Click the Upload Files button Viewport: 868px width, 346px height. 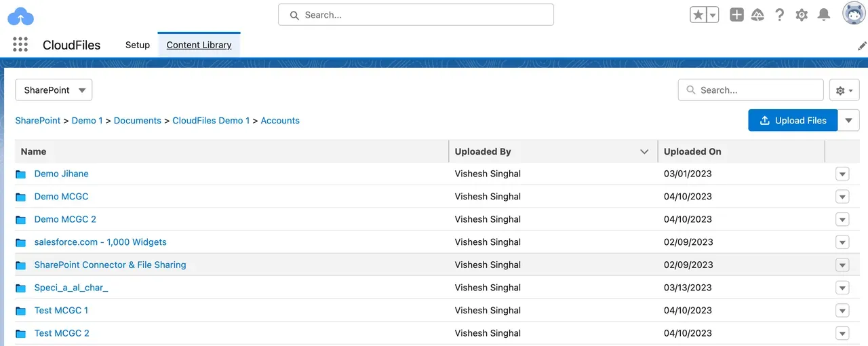[792, 120]
